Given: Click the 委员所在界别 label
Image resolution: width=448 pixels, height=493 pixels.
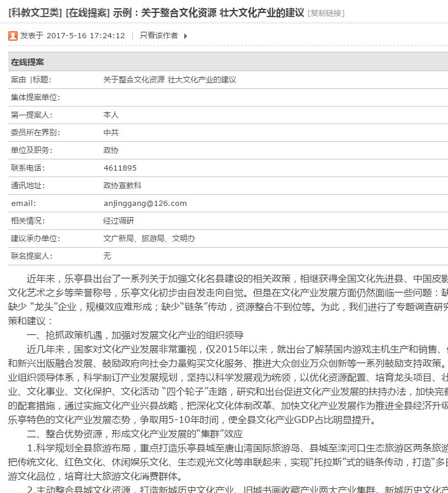Looking at the screenshot, I should click(35, 132).
